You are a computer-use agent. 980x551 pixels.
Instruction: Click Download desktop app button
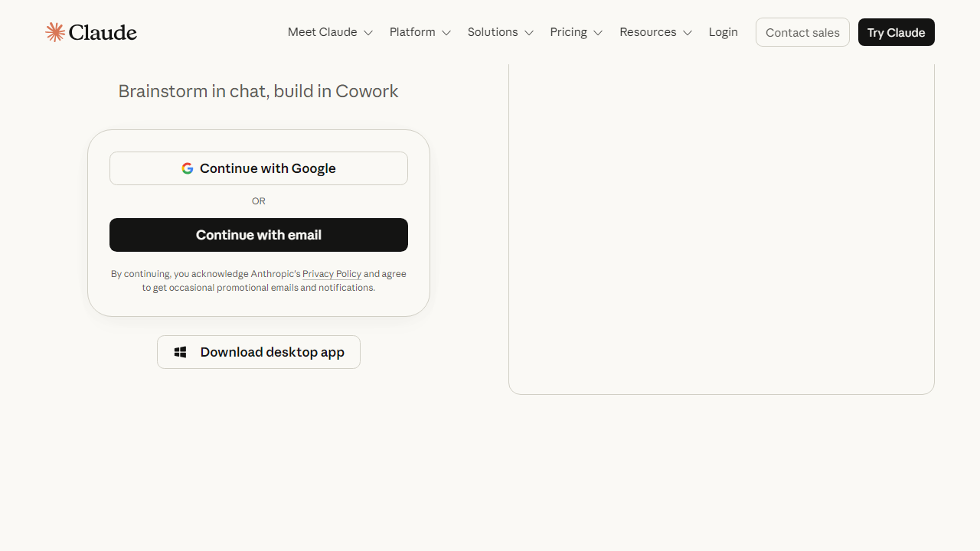pos(259,352)
